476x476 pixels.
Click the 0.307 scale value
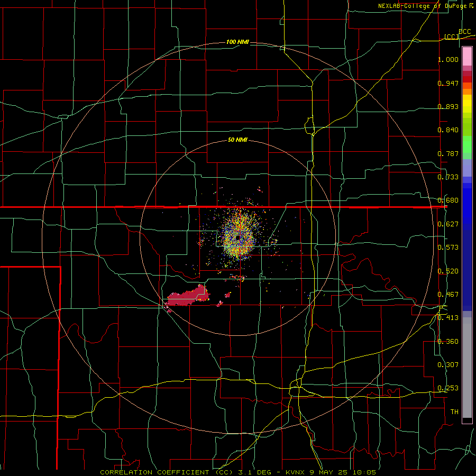pyautogui.click(x=448, y=365)
